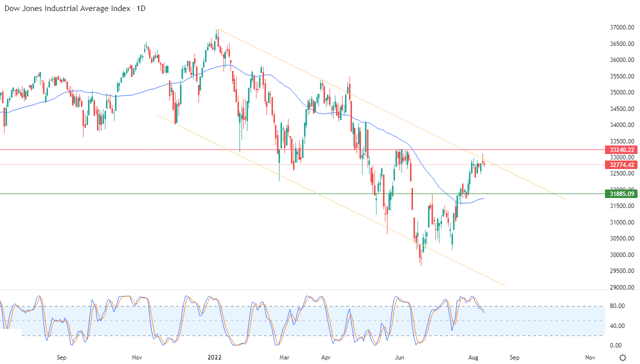The width and height of the screenshot is (640, 364).
Task: Click the 35000.00 price axis value
Action: click(x=621, y=92)
